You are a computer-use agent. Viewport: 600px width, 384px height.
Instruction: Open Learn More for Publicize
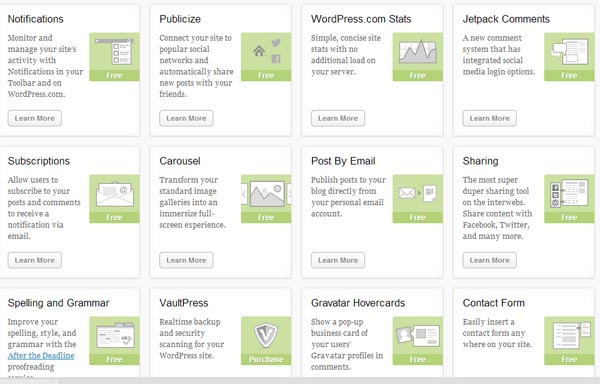pos(186,118)
